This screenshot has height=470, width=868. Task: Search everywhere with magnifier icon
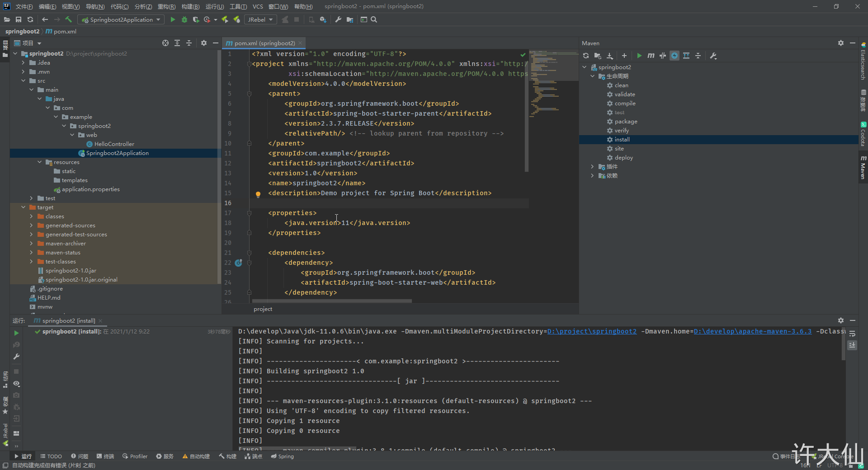[x=374, y=19]
